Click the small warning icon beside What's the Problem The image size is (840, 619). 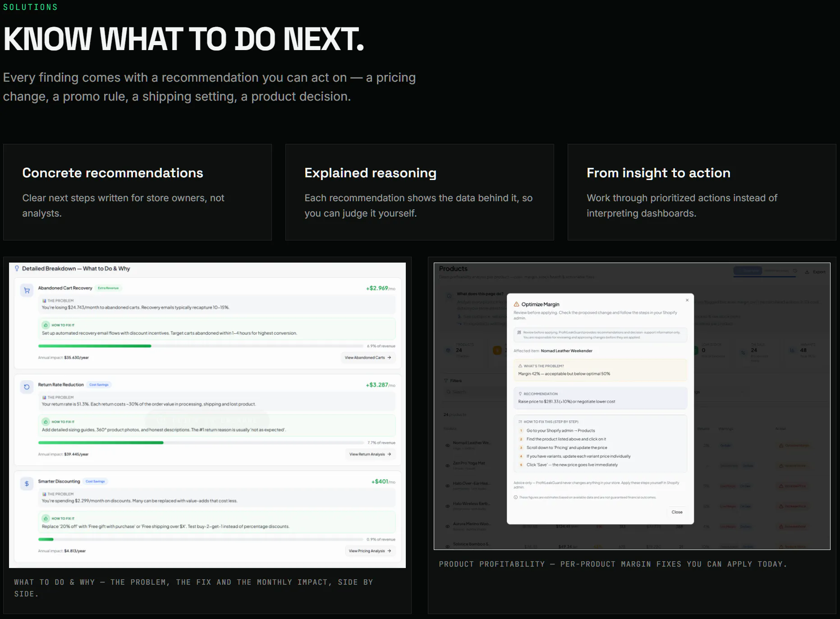pyautogui.click(x=520, y=366)
